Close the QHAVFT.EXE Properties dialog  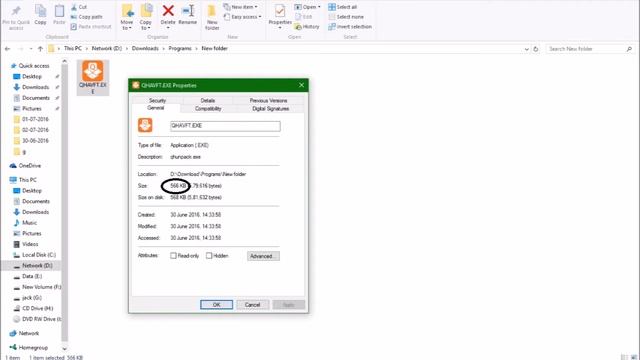pos(301,85)
